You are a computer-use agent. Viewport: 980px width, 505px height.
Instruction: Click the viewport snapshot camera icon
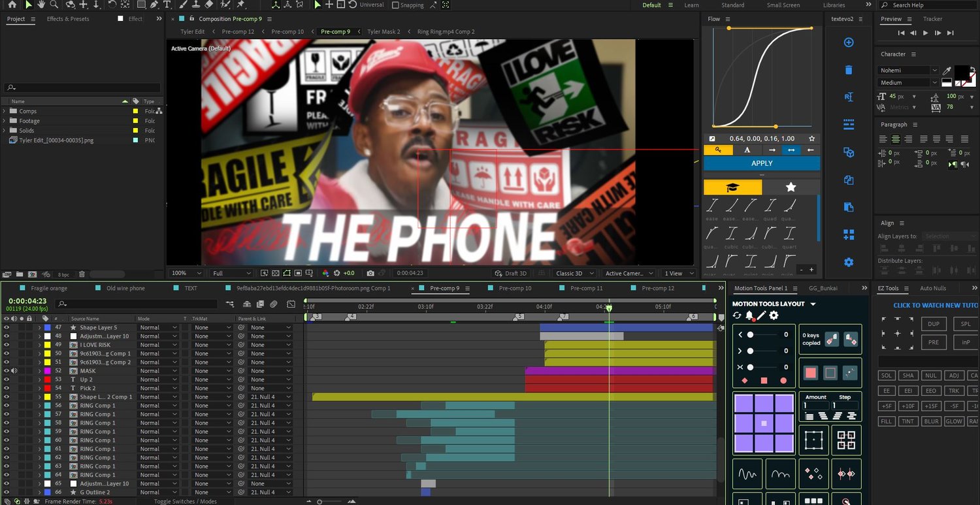370,273
